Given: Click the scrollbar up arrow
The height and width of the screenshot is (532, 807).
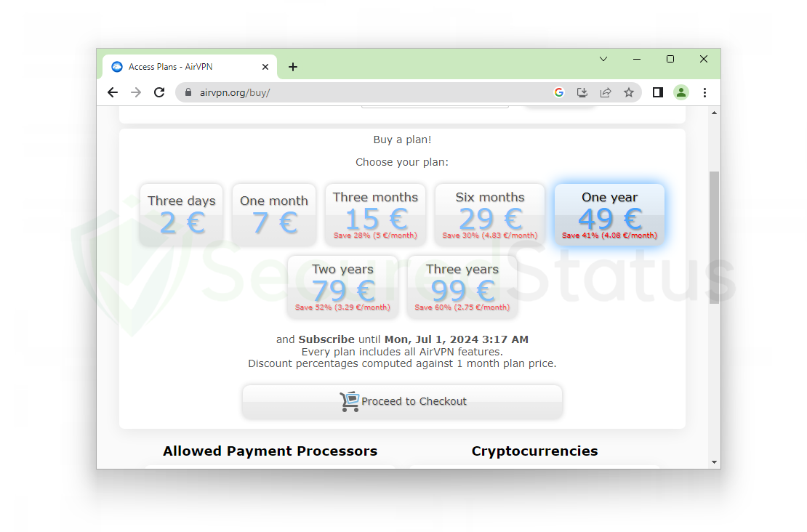Looking at the screenshot, I should 714,113.
